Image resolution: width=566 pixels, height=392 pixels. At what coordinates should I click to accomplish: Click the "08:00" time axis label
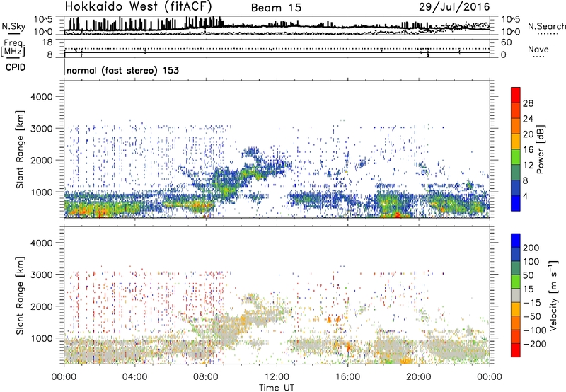206,377
